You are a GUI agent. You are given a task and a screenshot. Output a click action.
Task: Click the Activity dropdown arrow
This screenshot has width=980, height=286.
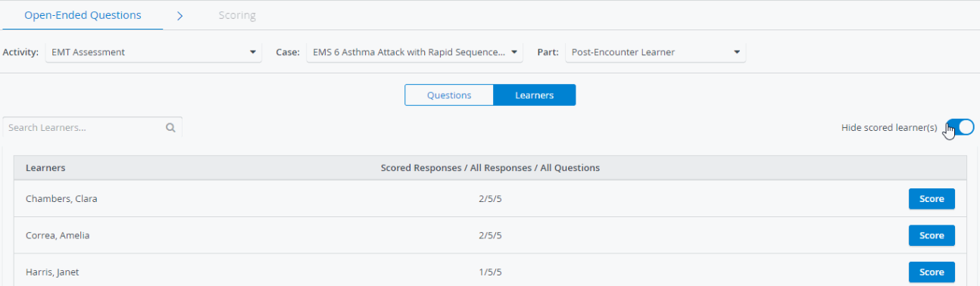[x=252, y=52]
